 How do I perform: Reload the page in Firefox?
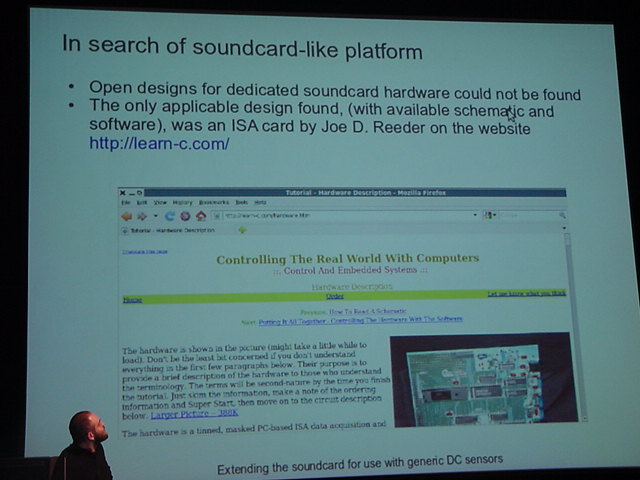[169, 216]
